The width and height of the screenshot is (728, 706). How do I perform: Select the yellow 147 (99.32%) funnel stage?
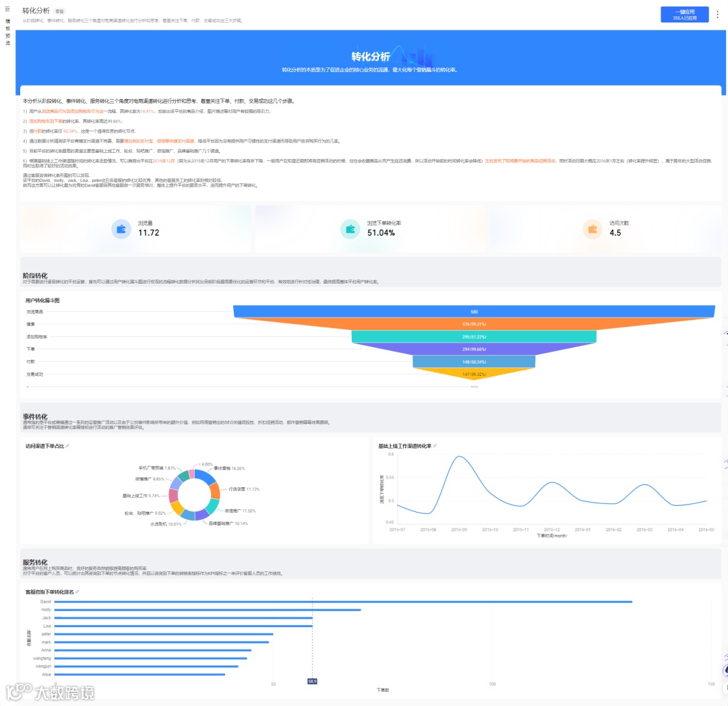coord(474,373)
